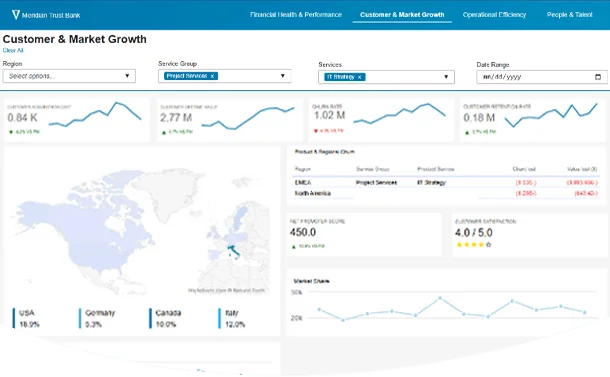Click the USA 18.9% legend entry
Image resolution: width=610 pixels, height=377 pixels.
click(x=26, y=318)
